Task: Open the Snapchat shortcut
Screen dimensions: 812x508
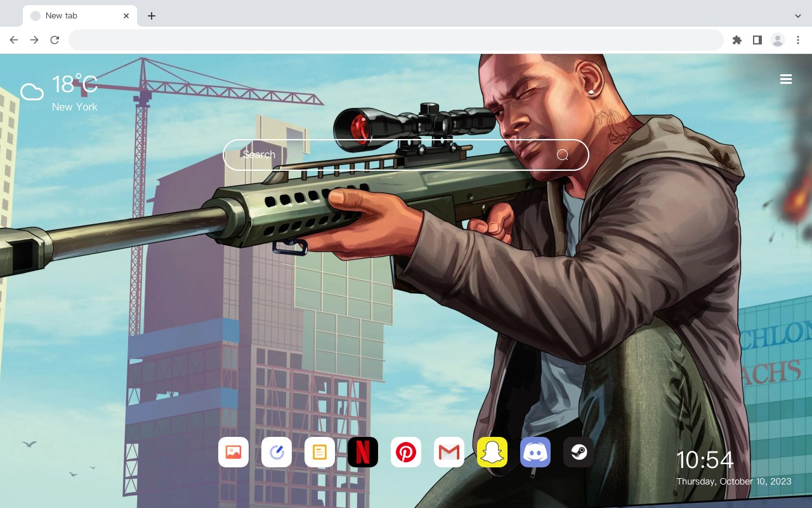Action: click(x=492, y=452)
